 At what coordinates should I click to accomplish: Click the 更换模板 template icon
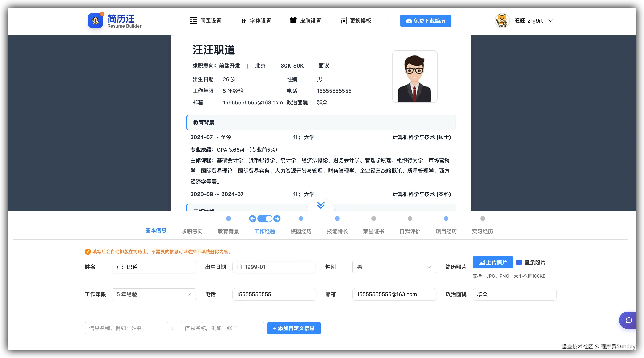coord(343,21)
